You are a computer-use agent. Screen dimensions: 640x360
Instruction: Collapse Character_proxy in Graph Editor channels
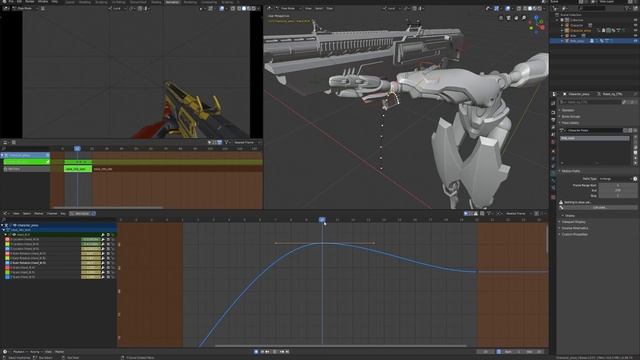pyautogui.click(x=2, y=225)
